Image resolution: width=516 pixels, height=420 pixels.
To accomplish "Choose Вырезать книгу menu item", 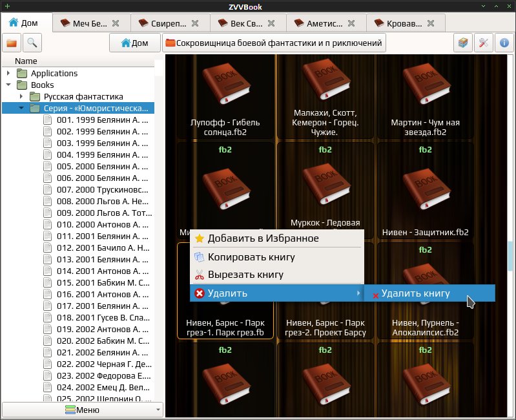I will [277, 275].
